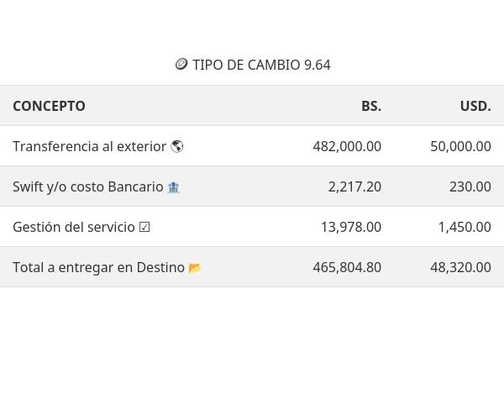Select the 50,000.00 USD amount
The image size is (504, 420).
460,146
